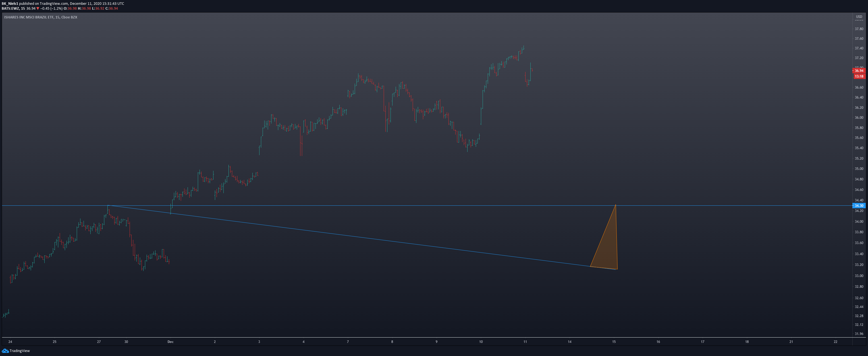Screen dimensions: 868x356
Task: Click the 35.00 price axis label
Action: (859, 169)
